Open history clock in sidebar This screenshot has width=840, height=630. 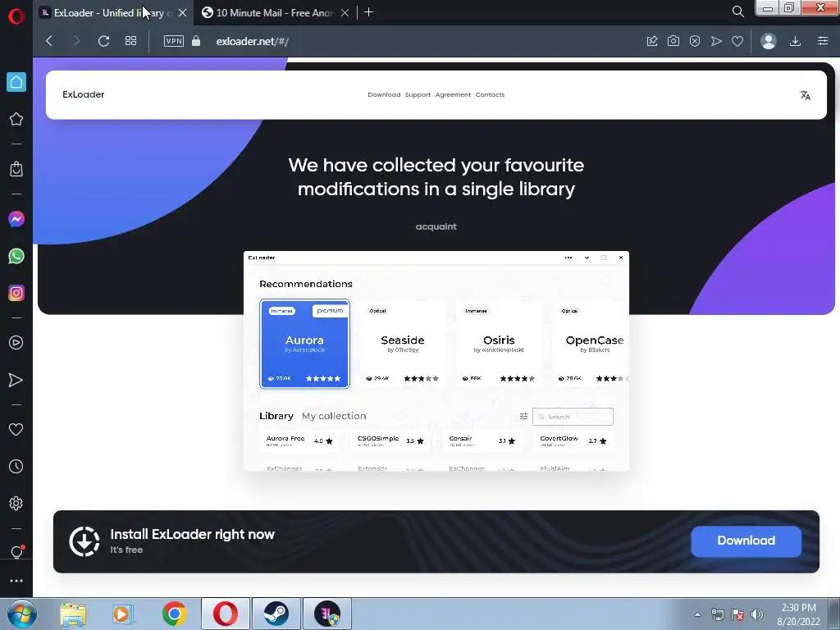click(16, 467)
